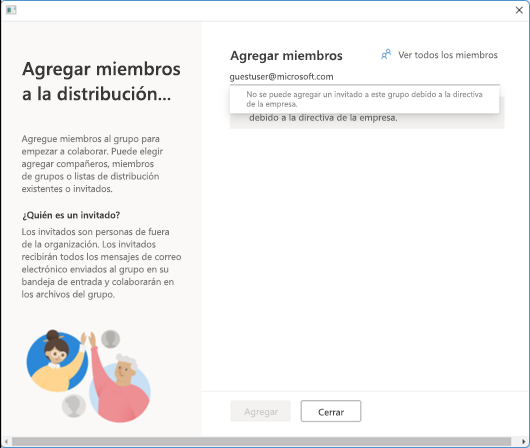Click the horizontal scrollbar thumb
The width and height of the screenshot is (530, 448).
(261, 441)
